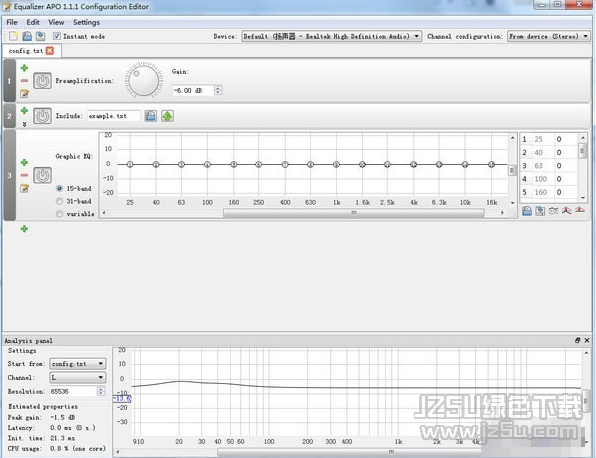This screenshot has height=458, width=596.
Task: Add filter above Preamplification with green plus
Action: click(24, 68)
